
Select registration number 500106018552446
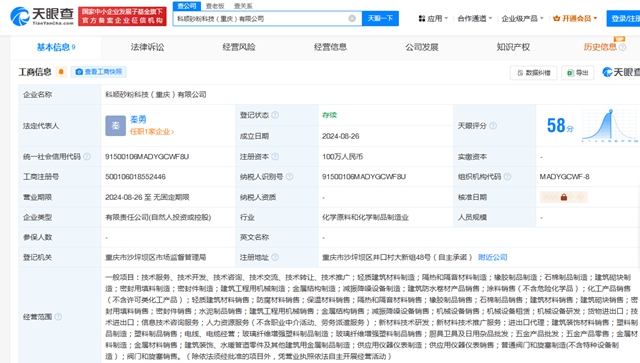point(136,177)
